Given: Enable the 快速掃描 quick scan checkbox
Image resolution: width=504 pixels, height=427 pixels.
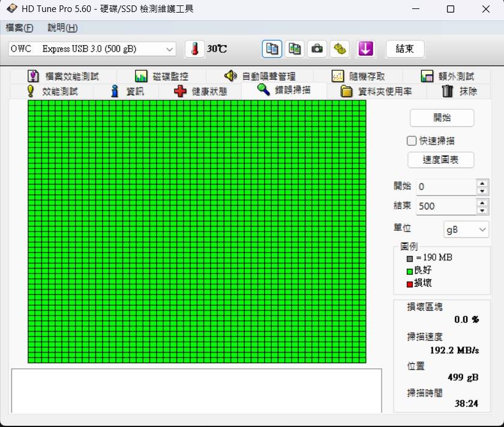Looking at the screenshot, I should [412, 141].
